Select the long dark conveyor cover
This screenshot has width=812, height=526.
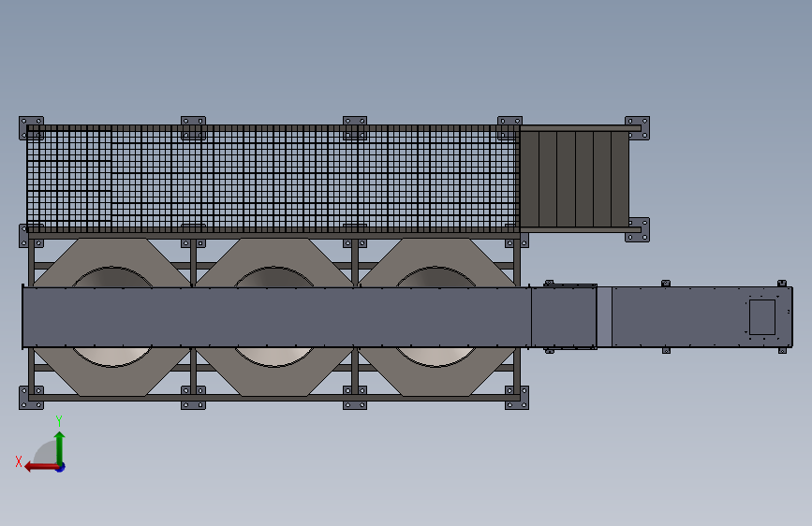276,317
